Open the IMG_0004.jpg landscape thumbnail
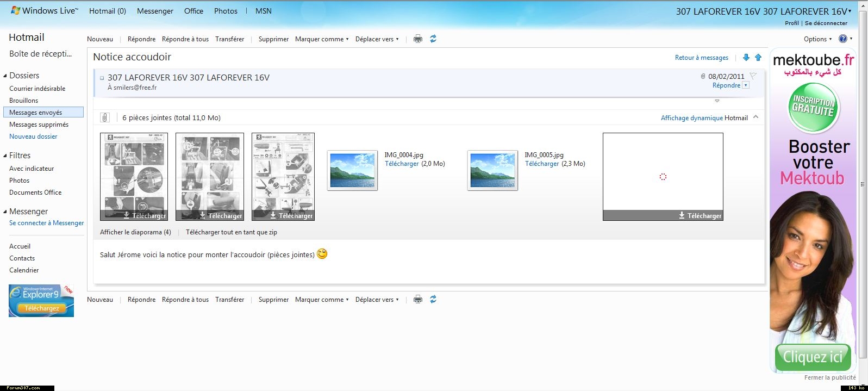868x391 pixels. click(x=352, y=170)
